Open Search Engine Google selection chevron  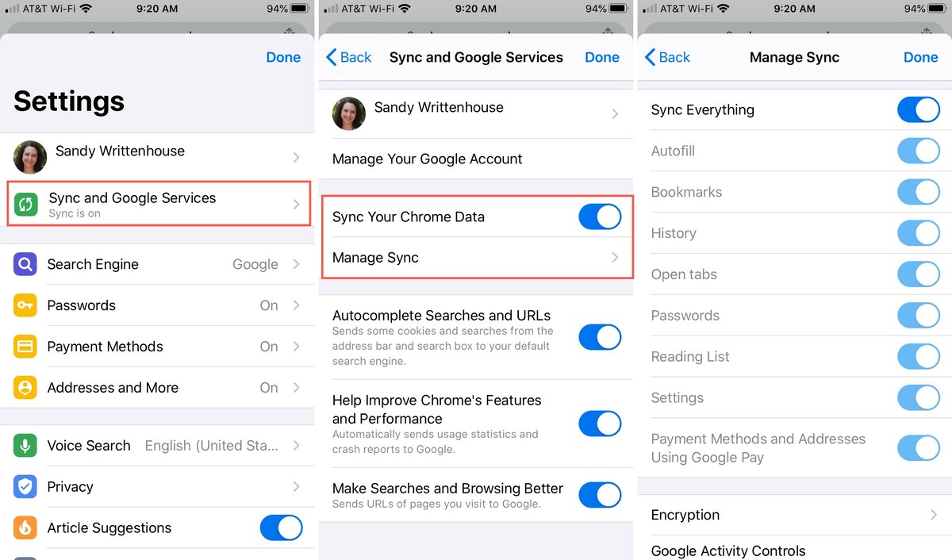[x=296, y=264]
